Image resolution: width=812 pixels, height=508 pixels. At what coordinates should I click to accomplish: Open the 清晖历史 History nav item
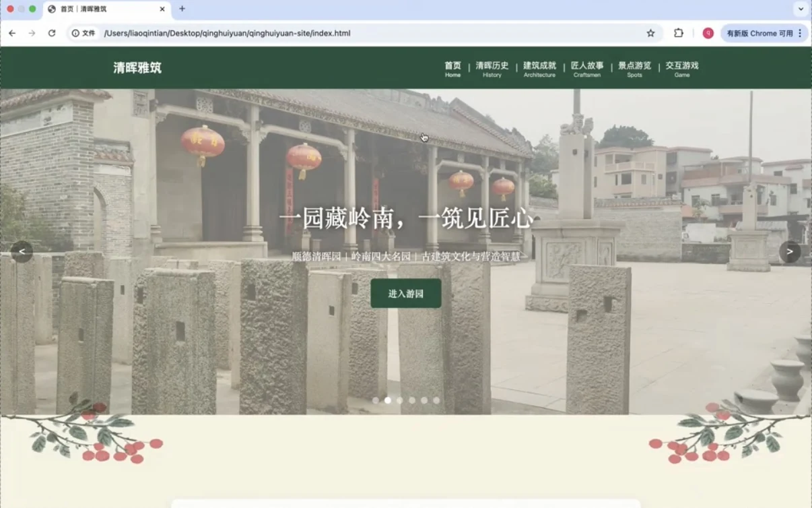point(492,69)
